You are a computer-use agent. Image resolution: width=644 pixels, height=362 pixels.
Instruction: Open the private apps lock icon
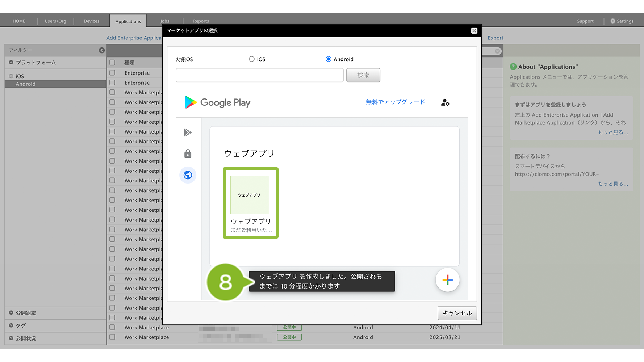[x=188, y=154]
